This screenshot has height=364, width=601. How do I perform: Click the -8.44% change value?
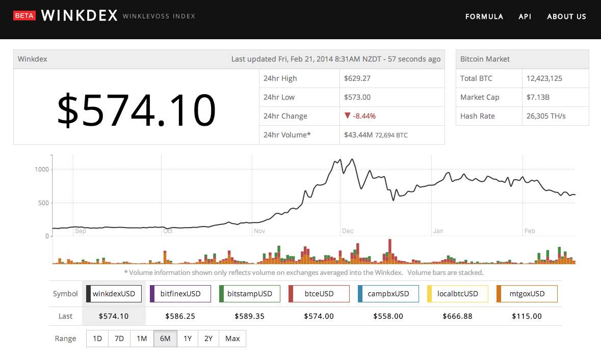point(364,116)
